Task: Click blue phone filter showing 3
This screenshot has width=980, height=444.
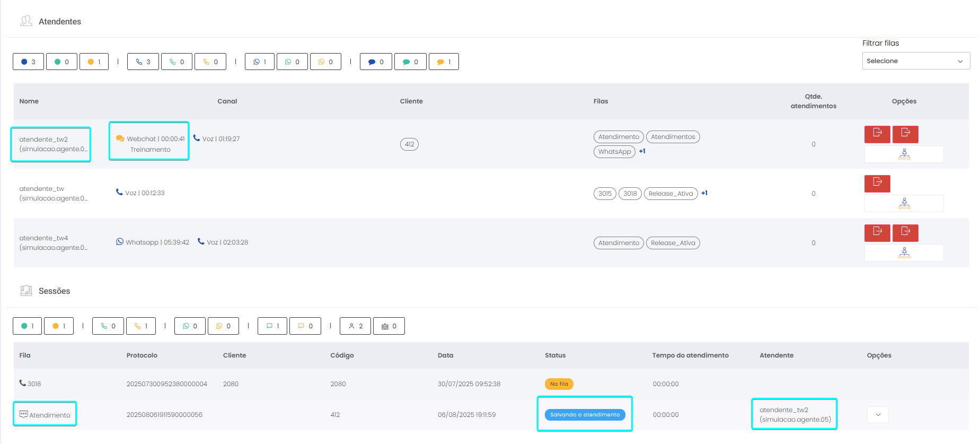Action: (x=143, y=62)
